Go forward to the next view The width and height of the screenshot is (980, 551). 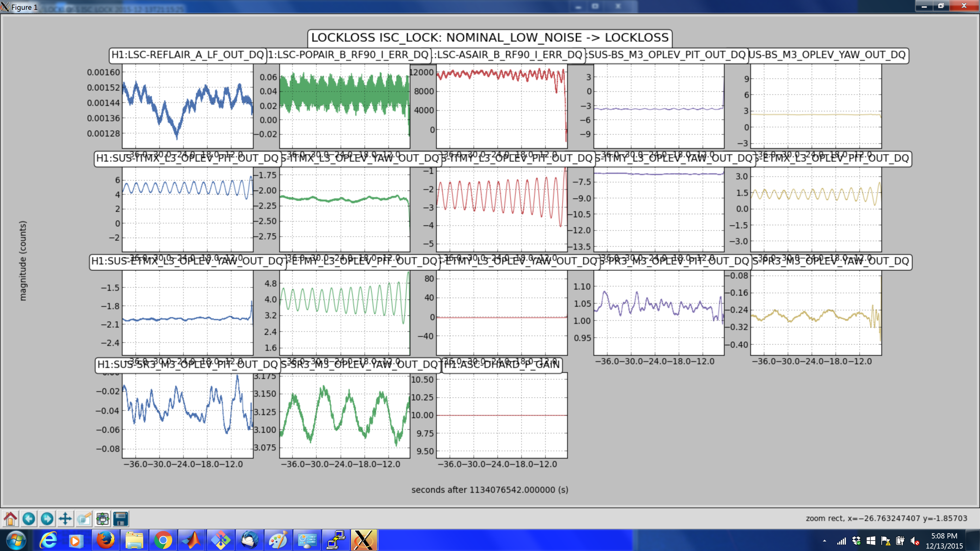47,519
